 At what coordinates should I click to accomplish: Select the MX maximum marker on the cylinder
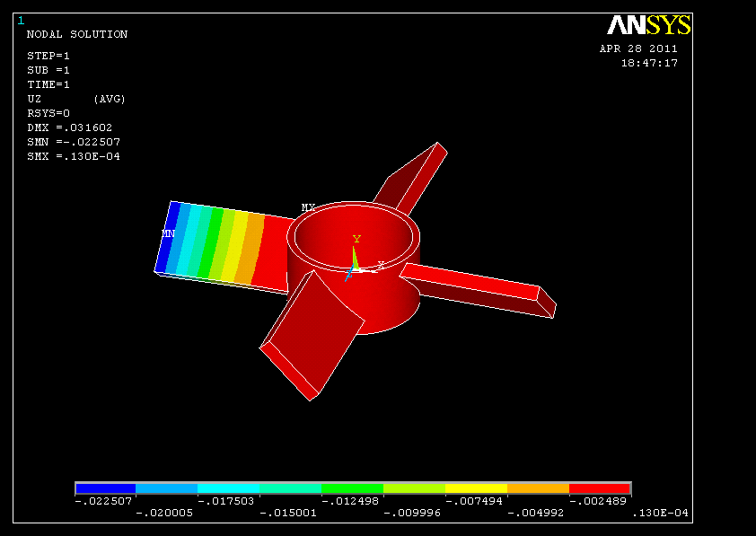click(308, 207)
